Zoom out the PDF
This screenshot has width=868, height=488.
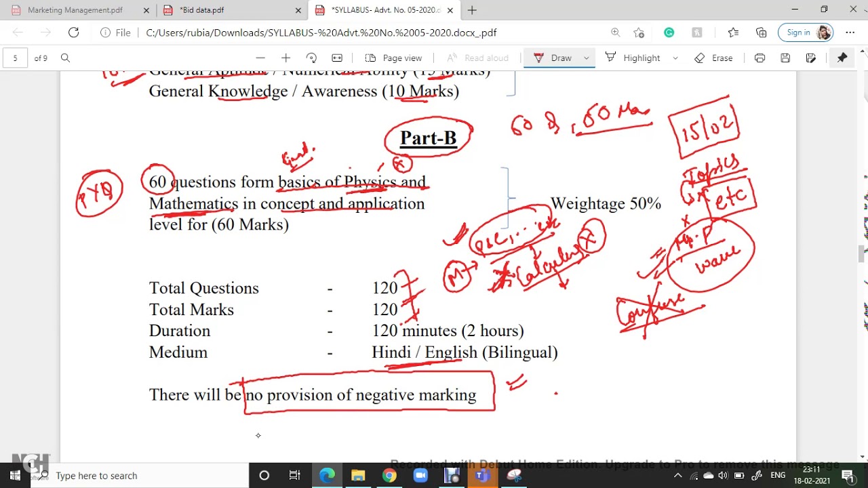pyautogui.click(x=260, y=58)
